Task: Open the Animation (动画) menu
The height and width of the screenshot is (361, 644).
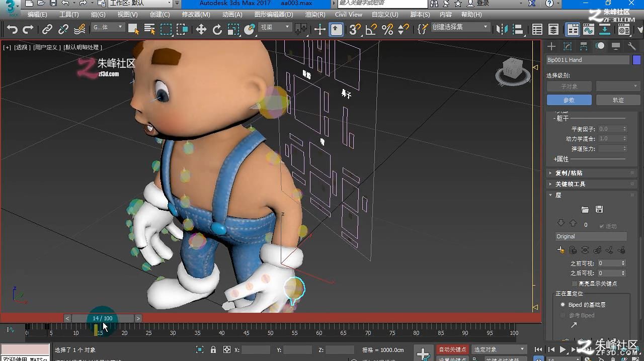Action: pos(232,15)
